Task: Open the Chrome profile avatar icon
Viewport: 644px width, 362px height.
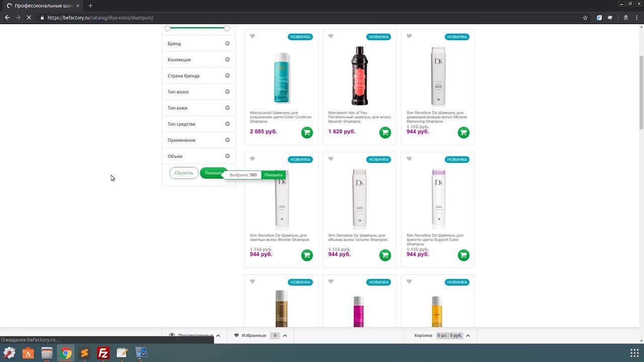Action: (625, 18)
